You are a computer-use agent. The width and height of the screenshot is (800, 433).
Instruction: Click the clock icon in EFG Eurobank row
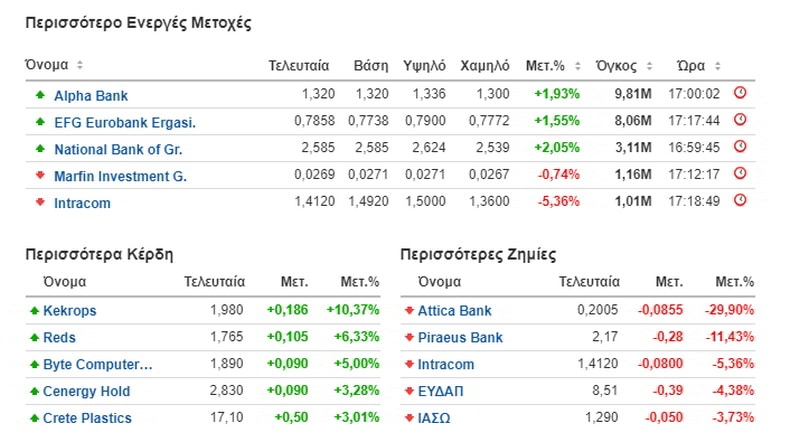740,120
